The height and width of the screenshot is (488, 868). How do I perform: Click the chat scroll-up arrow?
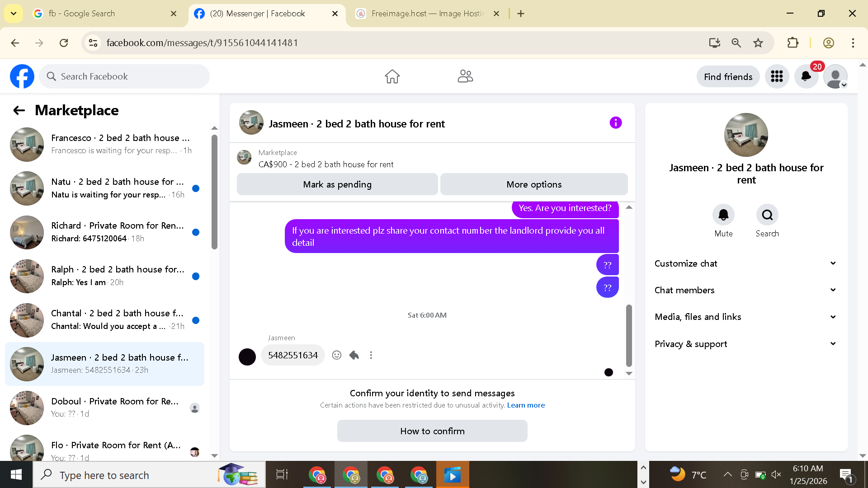click(x=629, y=207)
